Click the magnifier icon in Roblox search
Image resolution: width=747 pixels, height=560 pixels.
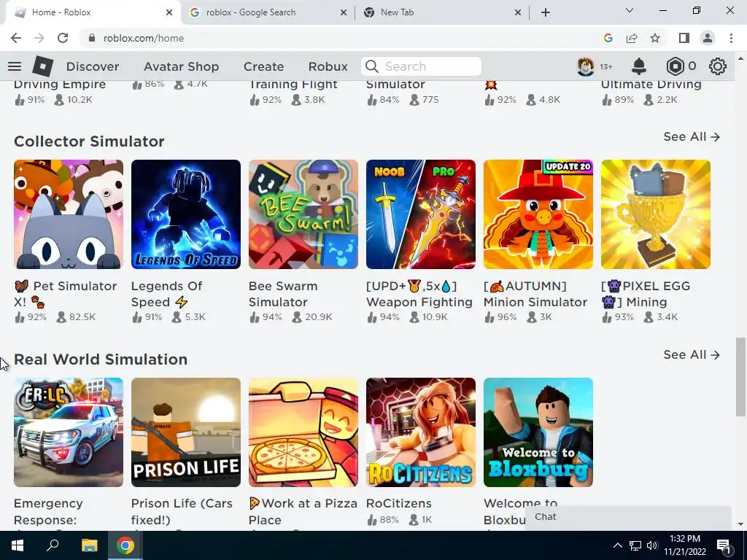(372, 66)
